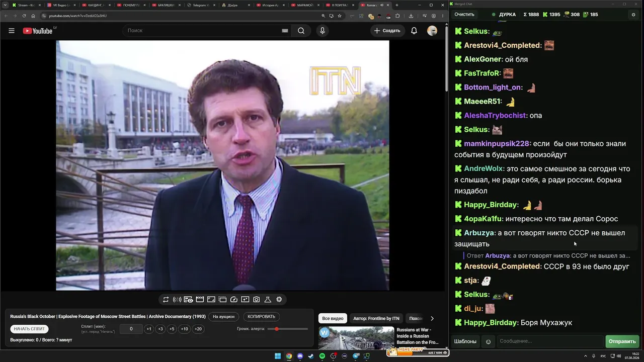Toggle the fullscreen frame icon below the video
This screenshot has width=644, height=362.
211,300
